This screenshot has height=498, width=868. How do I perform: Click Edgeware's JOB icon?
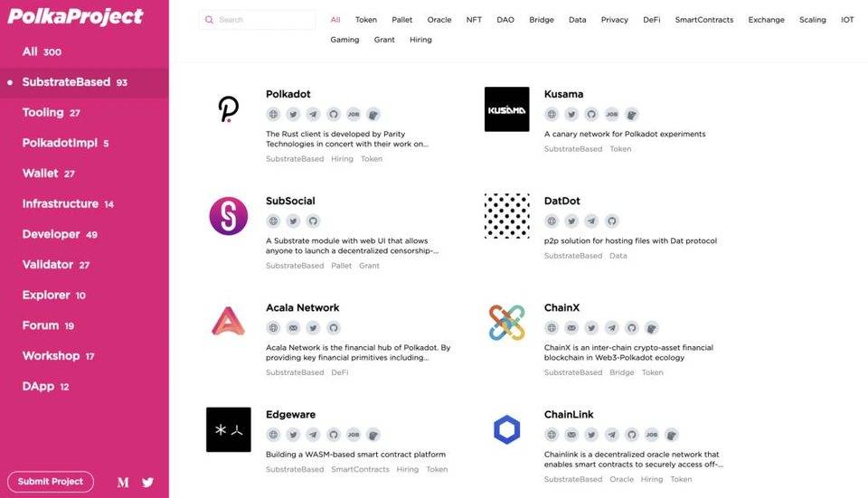[x=353, y=435]
